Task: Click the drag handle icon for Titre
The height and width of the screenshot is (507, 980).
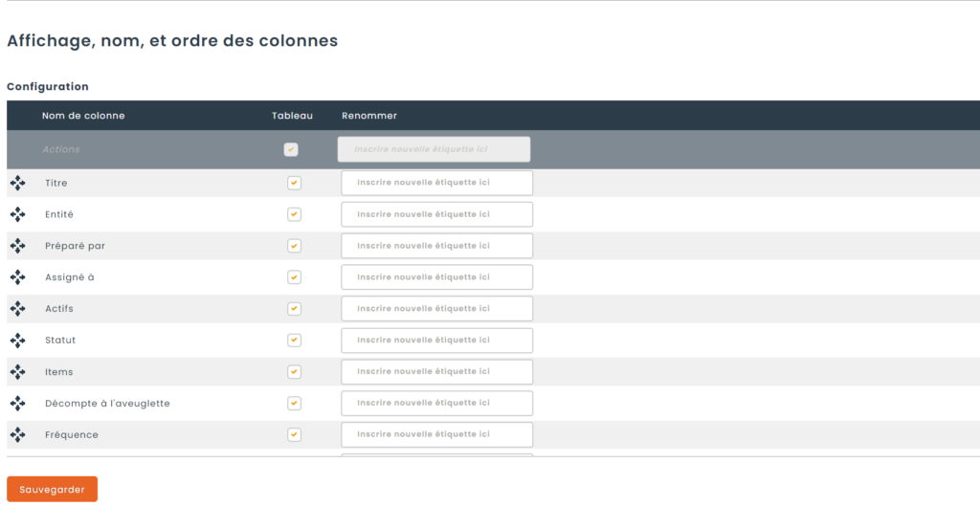Action: click(17, 183)
